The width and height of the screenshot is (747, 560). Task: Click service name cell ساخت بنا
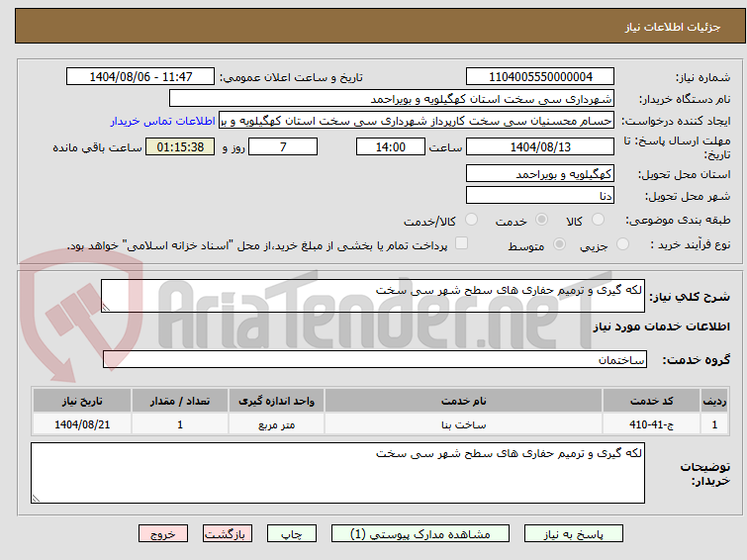pyautogui.click(x=463, y=424)
